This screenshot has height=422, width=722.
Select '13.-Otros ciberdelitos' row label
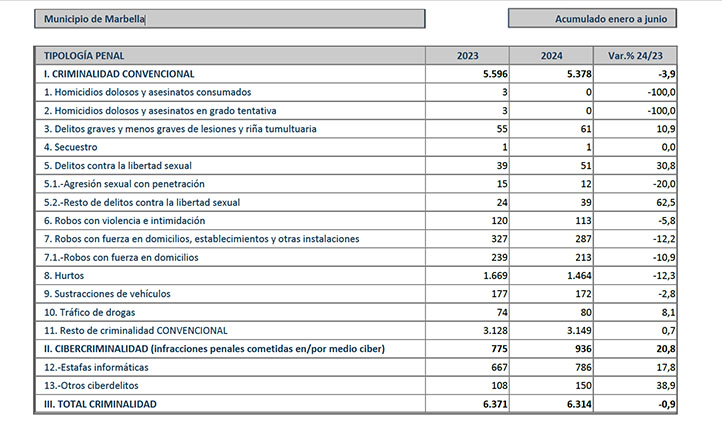(91, 386)
